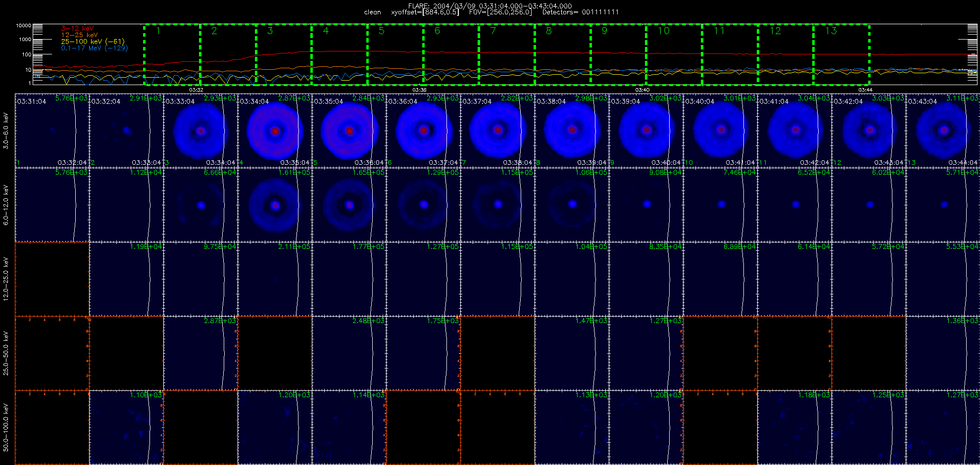
Task: Open interval 7 image in the 6-12 keV row
Action: click(498, 205)
